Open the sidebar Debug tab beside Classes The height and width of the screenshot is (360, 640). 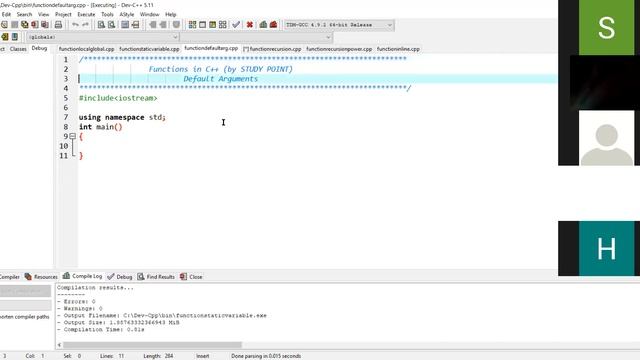39,48
